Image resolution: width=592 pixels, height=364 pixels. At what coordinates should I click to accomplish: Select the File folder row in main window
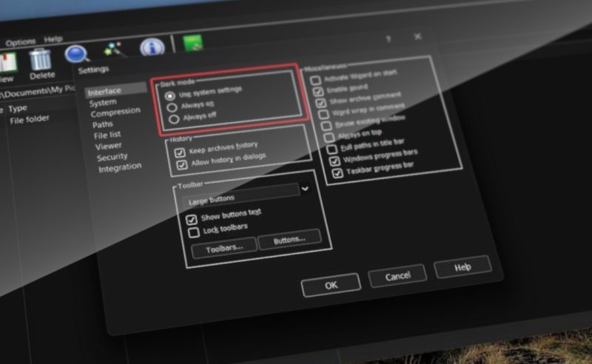point(30,120)
